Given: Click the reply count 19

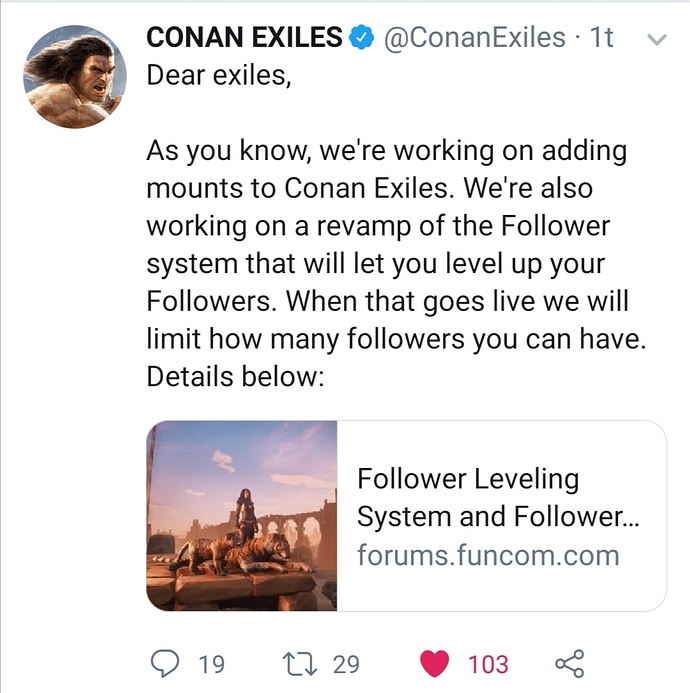Looking at the screenshot, I should (x=211, y=664).
